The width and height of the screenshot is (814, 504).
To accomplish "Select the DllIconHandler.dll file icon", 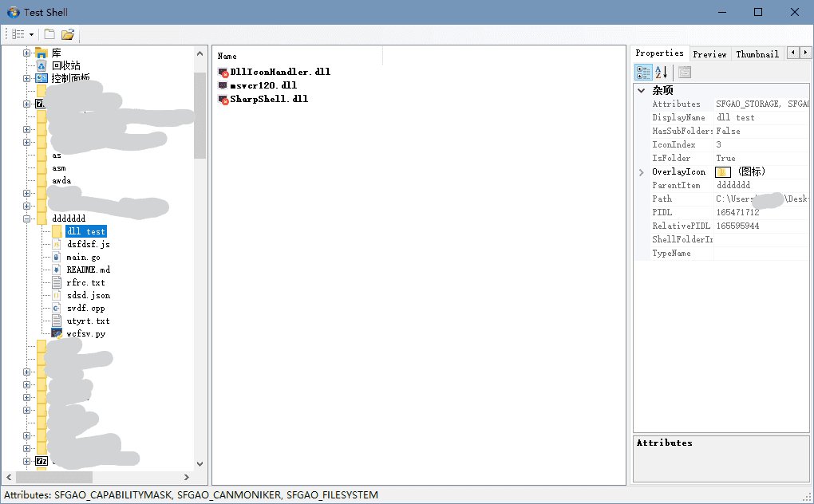I will [223, 72].
